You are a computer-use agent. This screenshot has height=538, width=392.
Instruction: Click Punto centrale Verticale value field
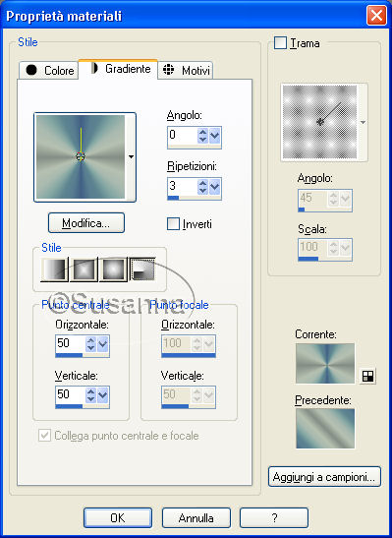point(71,395)
